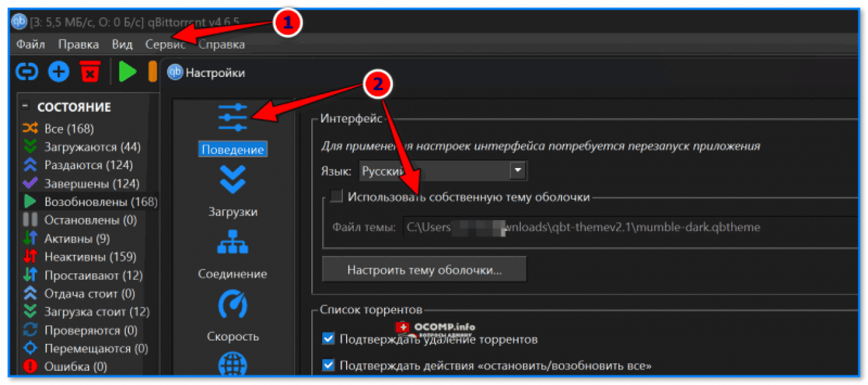Click the add torrent link icon

(26, 71)
